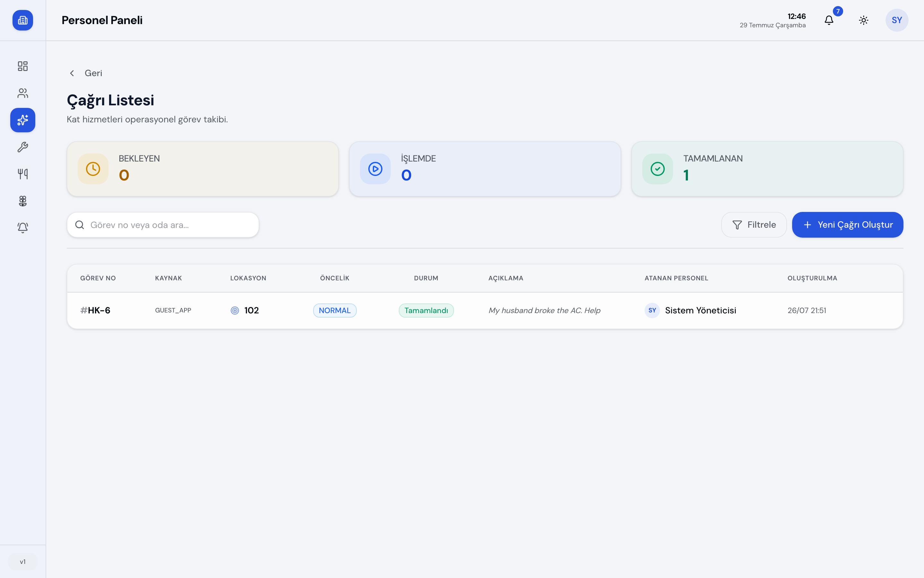
Task: Open the Filtrele filter button
Action: tap(754, 225)
